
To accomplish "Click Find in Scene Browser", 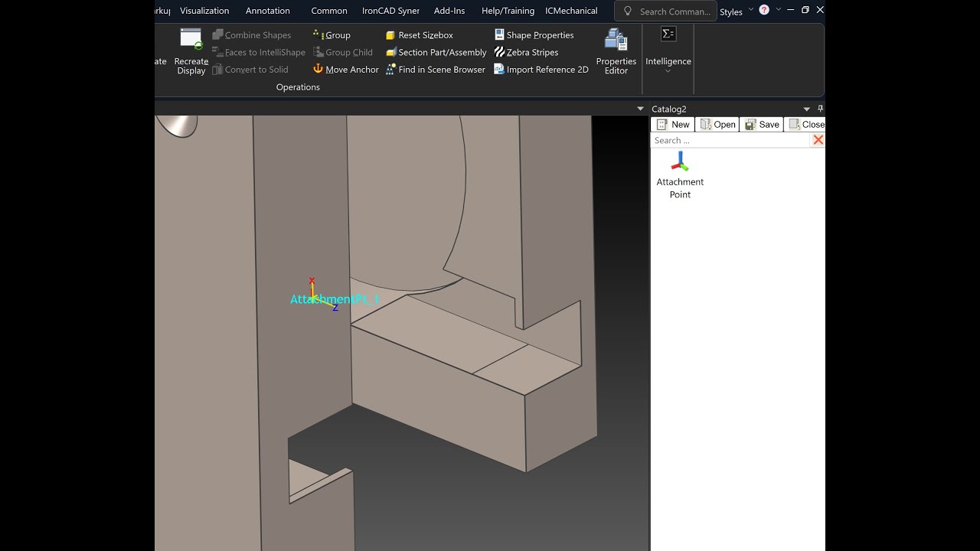I will click(x=436, y=70).
